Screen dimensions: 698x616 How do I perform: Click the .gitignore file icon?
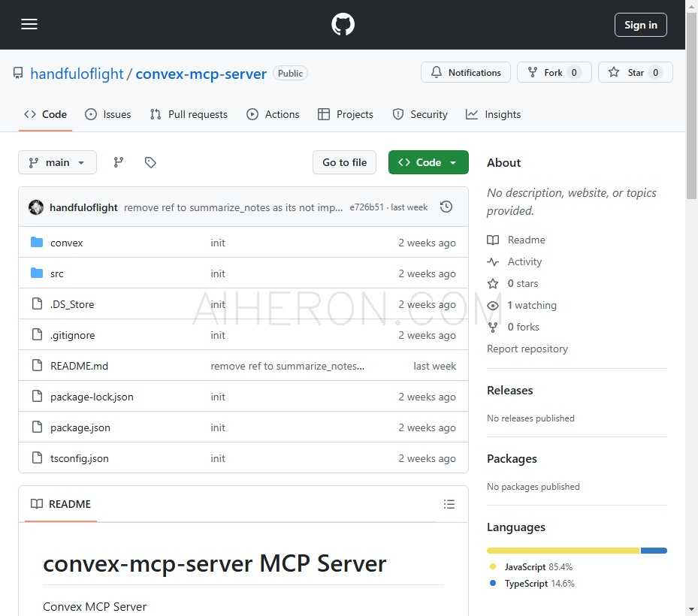click(x=37, y=334)
